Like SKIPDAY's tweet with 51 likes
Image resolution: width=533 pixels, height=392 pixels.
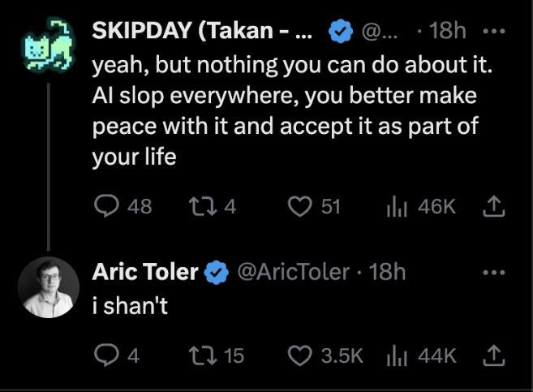click(300, 207)
